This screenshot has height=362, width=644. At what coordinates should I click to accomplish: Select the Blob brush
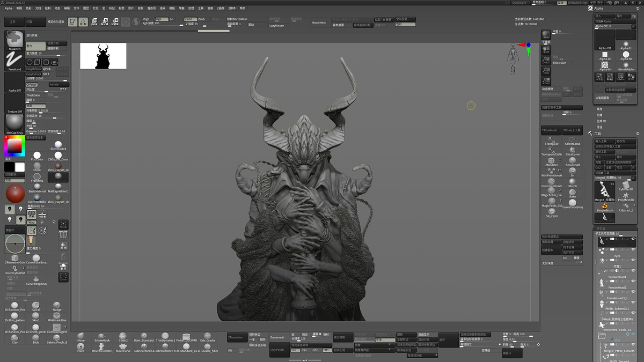pos(36,339)
